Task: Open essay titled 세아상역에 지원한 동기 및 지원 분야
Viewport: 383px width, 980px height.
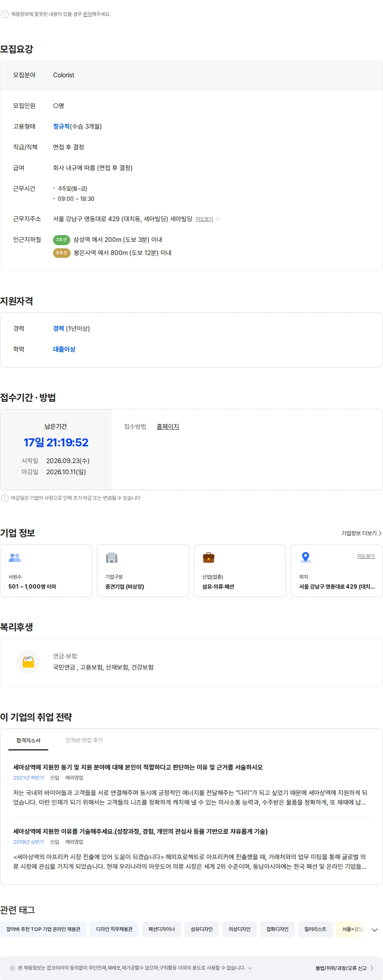Action: click(138, 767)
